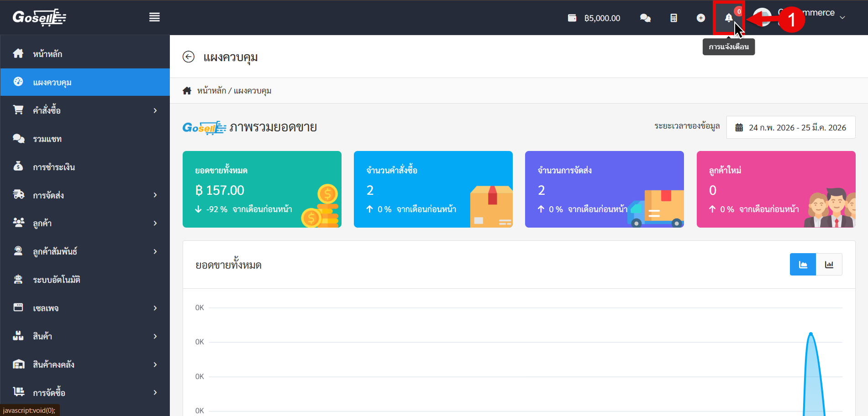The image size is (868, 416).
Task: Click the notification bell icon
Action: pyautogui.click(x=728, y=18)
